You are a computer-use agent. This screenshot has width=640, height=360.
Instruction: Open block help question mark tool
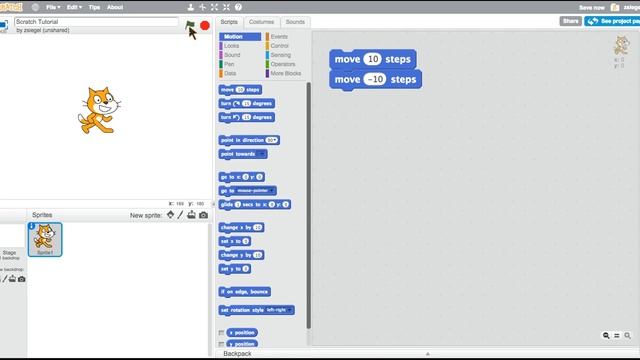[238, 7]
